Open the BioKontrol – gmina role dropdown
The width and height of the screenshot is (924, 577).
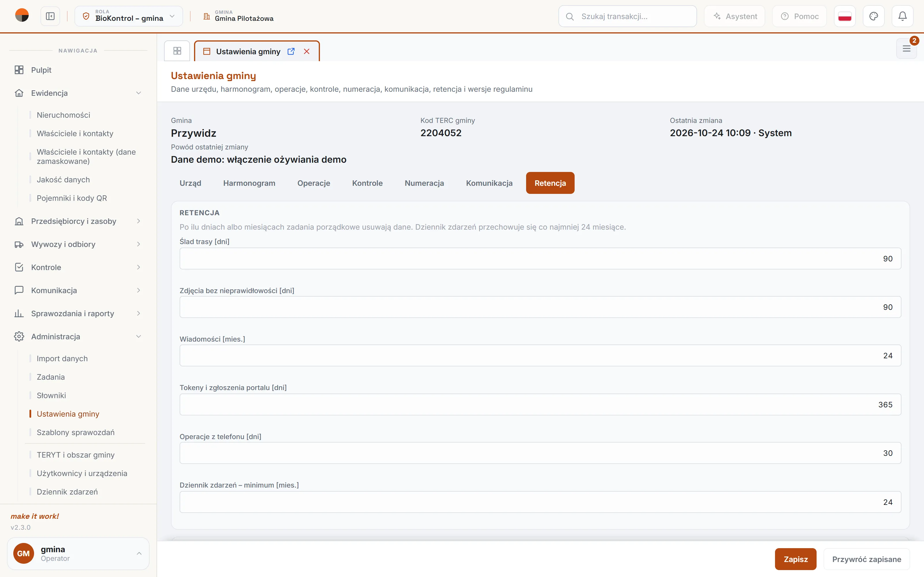129,16
